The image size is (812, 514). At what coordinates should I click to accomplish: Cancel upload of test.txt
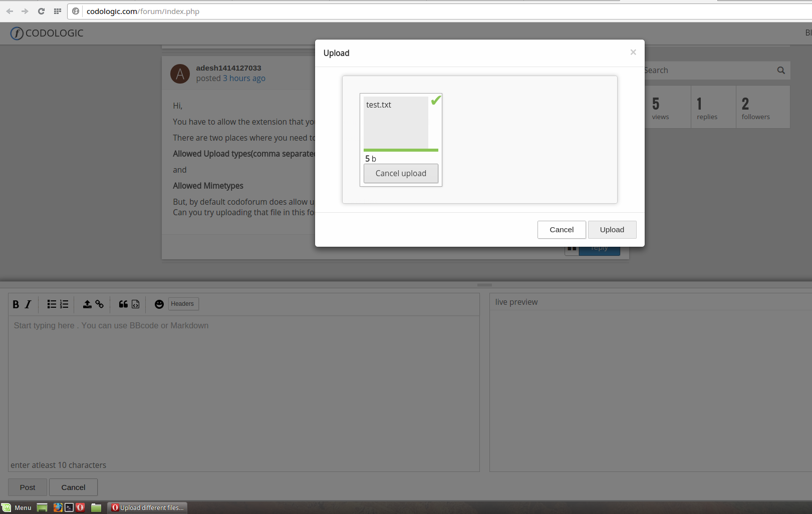pos(401,173)
